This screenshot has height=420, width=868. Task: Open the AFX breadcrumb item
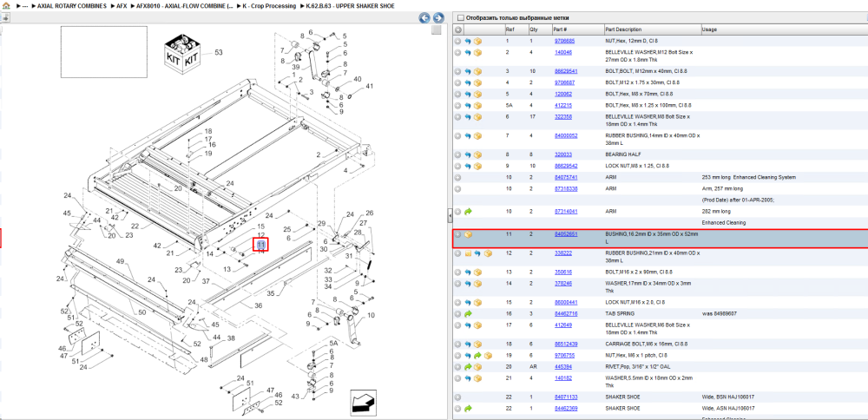pos(122,6)
